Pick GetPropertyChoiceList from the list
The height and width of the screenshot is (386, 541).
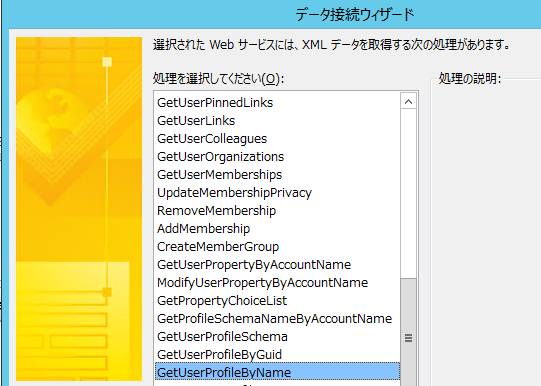[x=277, y=300]
